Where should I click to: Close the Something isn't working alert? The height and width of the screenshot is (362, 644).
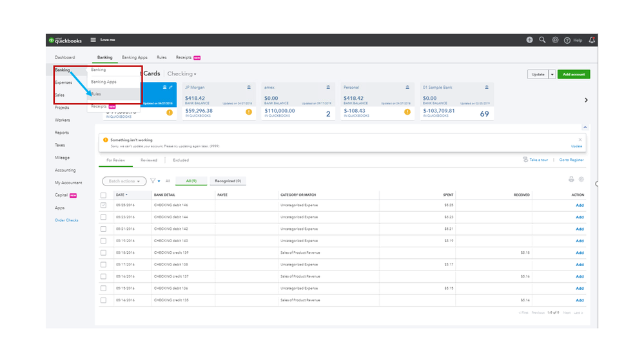580,140
